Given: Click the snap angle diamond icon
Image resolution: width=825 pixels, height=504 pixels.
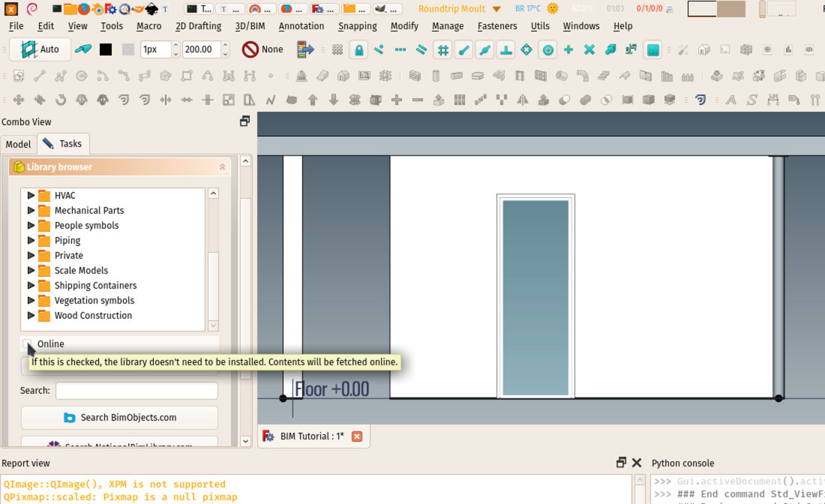Looking at the screenshot, I should (x=527, y=50).
